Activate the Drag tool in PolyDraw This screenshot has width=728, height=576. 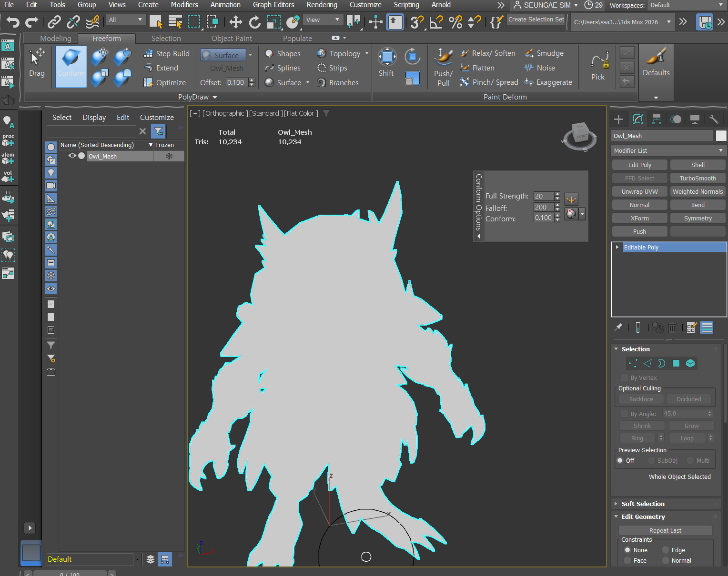tap(37, 64)
